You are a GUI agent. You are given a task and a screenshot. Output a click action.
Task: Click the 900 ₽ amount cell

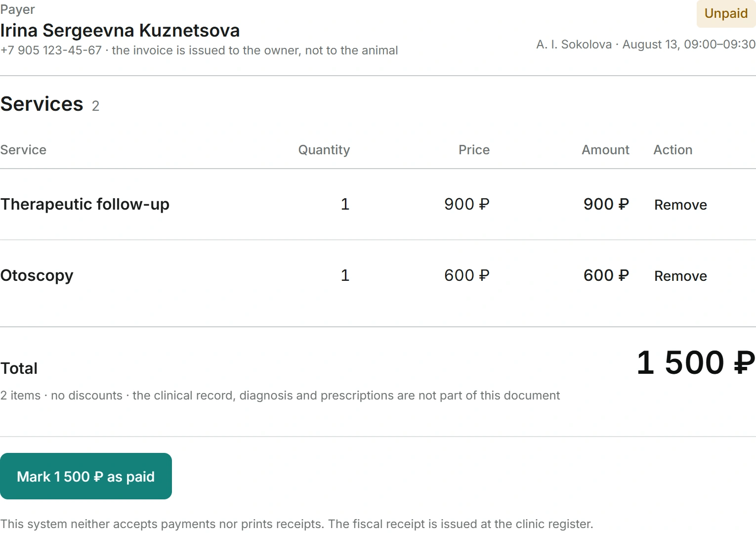(606, 204)
